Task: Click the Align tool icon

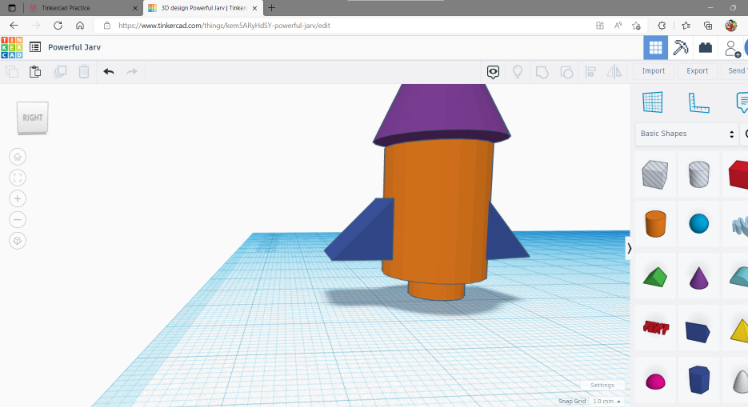Action: (x=591, y=72)
